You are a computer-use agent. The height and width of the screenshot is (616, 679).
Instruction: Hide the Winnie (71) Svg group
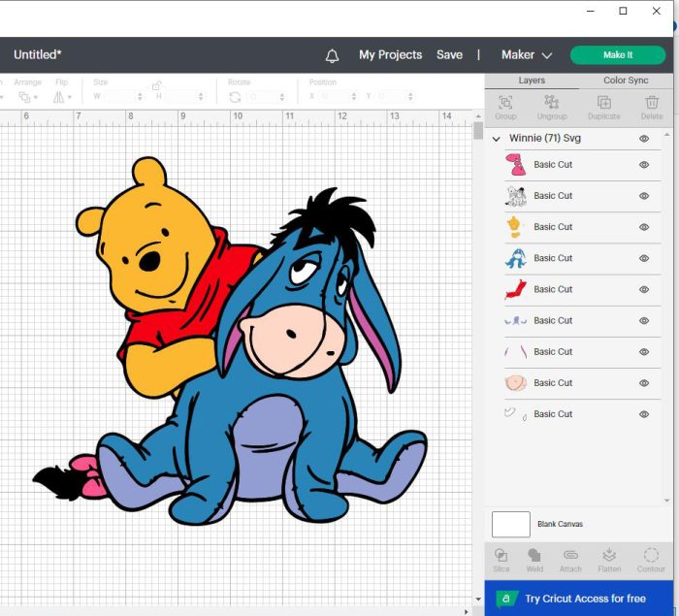[644, 139]
